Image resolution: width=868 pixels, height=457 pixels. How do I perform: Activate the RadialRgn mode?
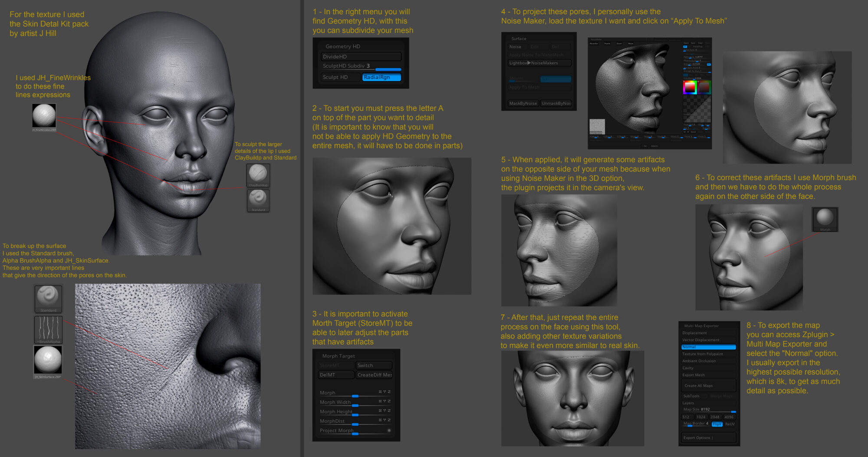click(x=381, y=77)
